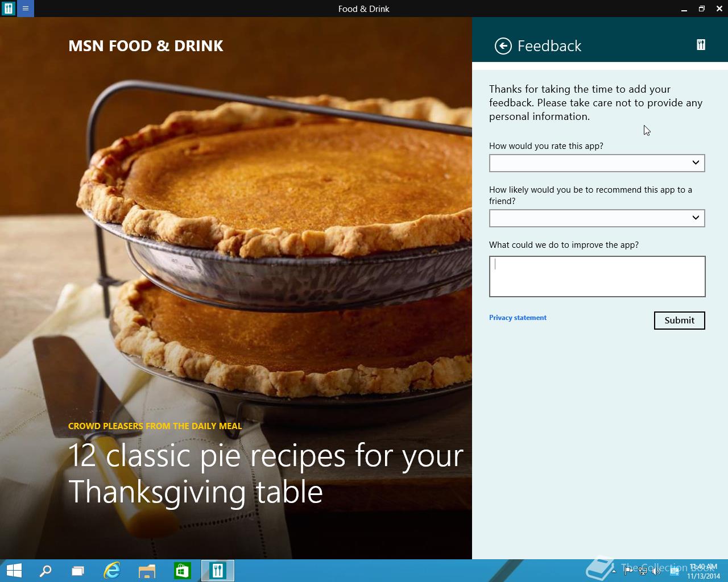Go back from the Feedback panel

click(503, 46)
